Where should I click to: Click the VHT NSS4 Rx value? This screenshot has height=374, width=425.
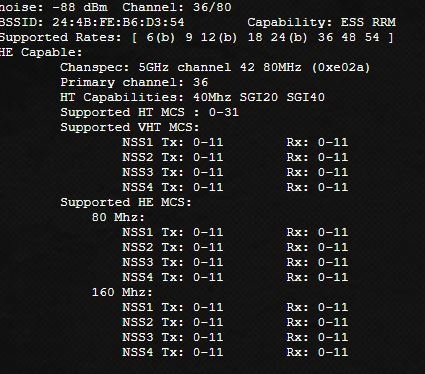click(333, 187)
